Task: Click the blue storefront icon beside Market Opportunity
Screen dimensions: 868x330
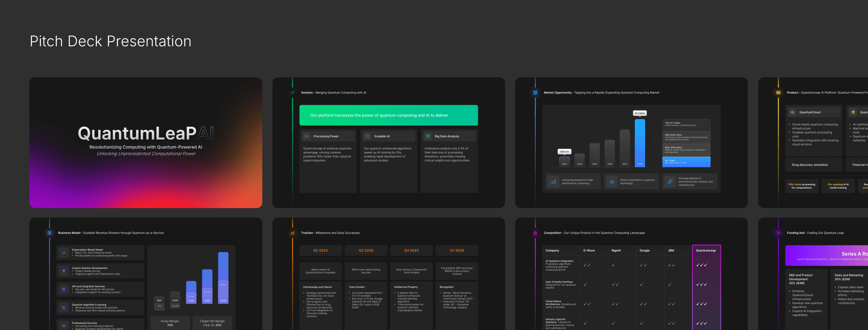Action: point(535,93)
